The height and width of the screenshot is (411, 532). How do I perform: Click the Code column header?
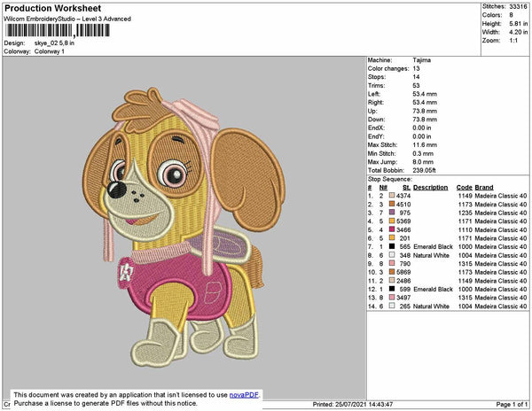click(464, 188)
